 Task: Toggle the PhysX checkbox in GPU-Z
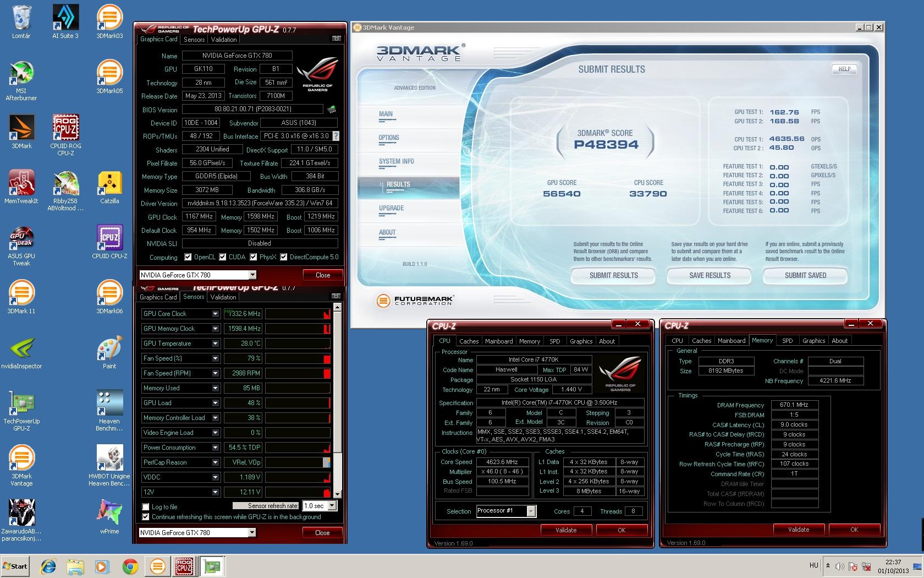click(254, 257)
